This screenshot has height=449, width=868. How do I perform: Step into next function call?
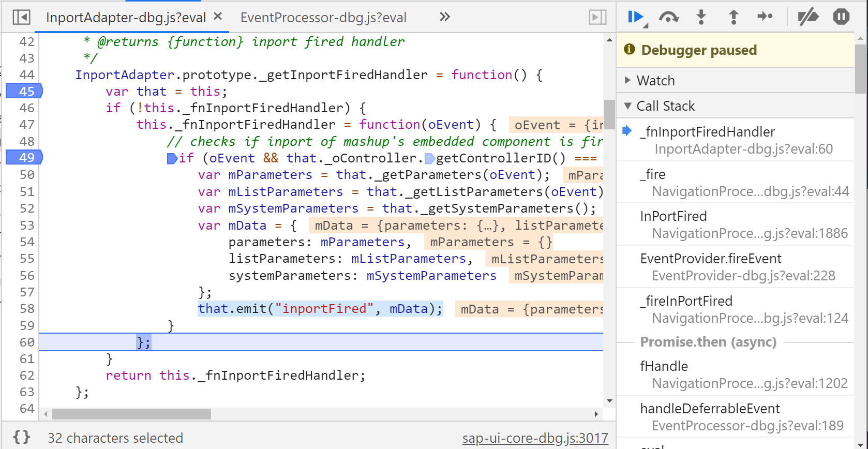(x=701, y=17)
